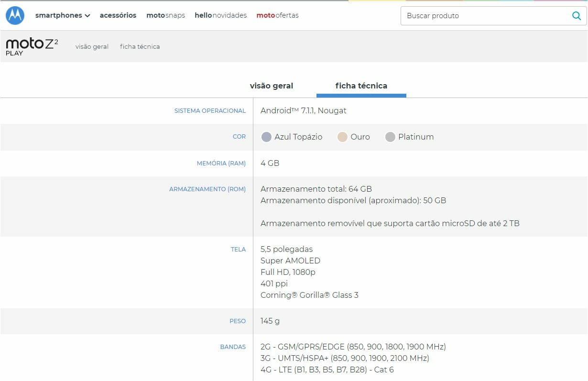Click the Ouro color name
The image size is (588, 381).
coord(360,137)
